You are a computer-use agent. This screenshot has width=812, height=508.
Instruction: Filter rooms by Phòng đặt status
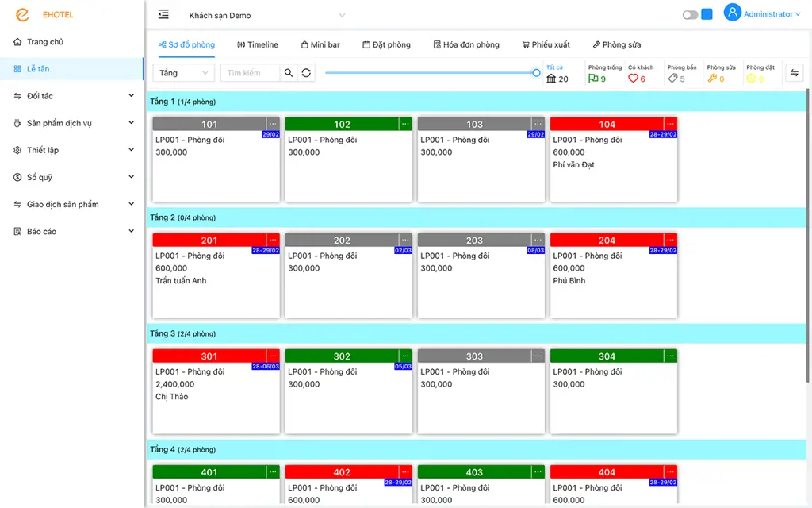click(760, 74)
